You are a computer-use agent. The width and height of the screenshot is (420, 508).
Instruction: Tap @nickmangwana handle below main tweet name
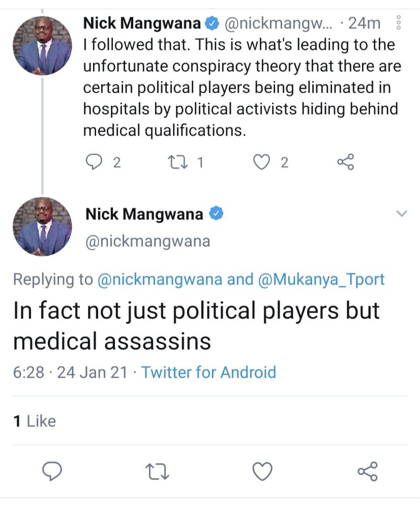click(x=147, y=241)
